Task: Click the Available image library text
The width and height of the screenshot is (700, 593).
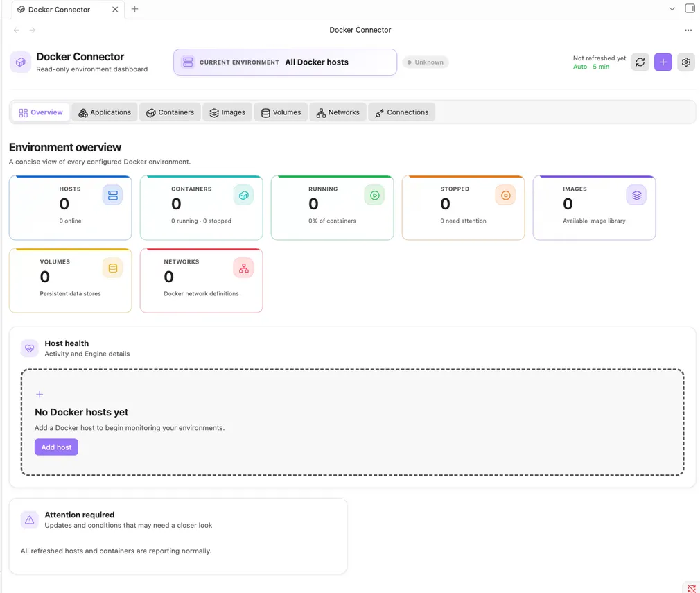Action: tap(594, 221)
